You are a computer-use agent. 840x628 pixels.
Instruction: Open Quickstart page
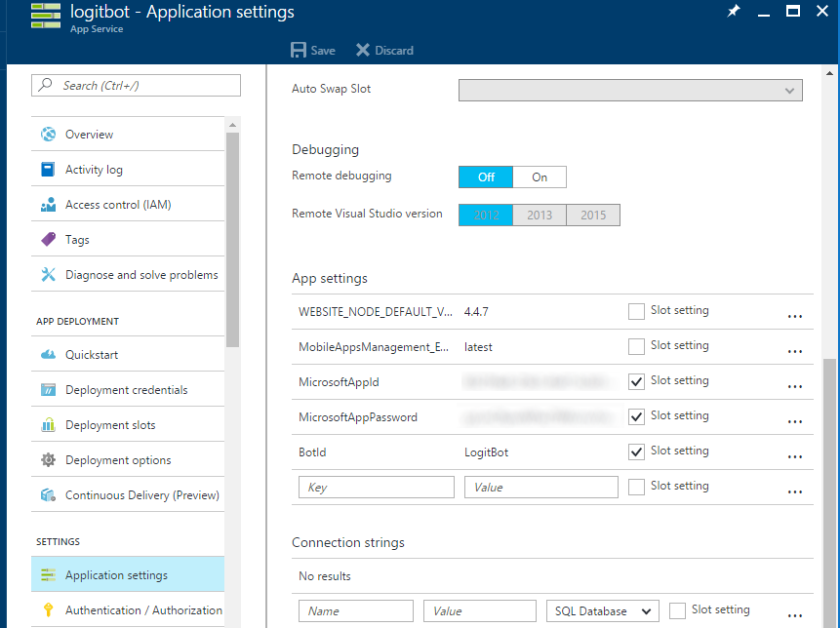click(x=128, y=354)
